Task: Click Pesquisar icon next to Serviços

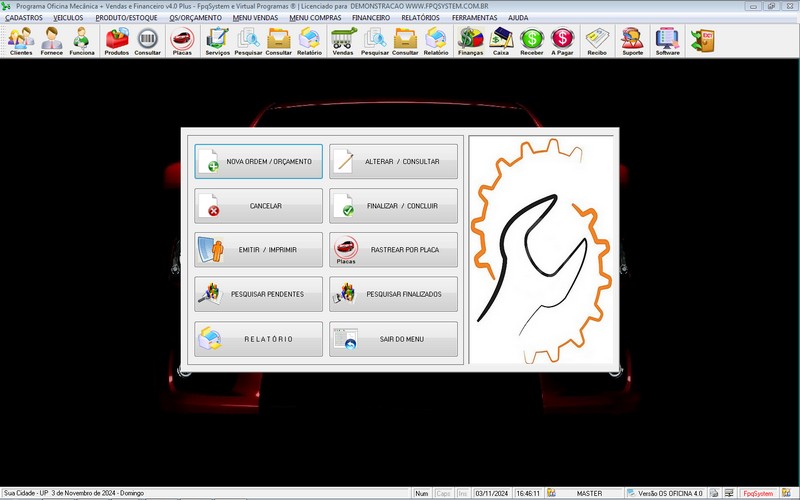Action: [x=248, y=41]
